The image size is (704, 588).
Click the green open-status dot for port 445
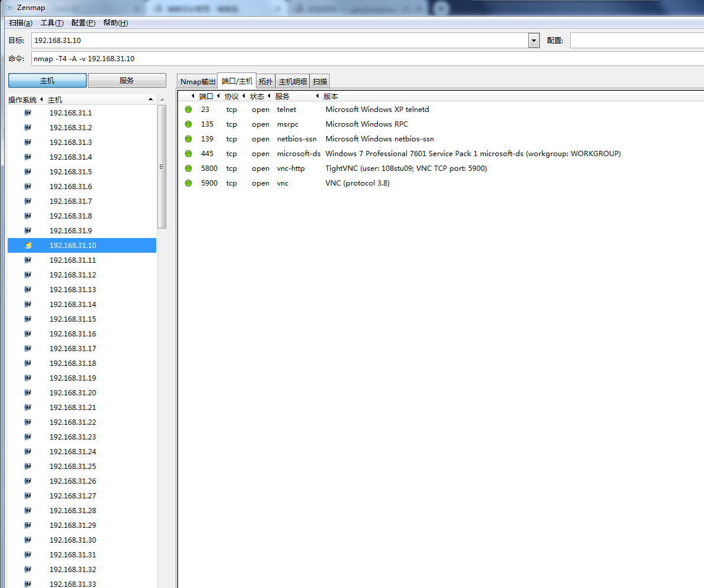point(189,153)
